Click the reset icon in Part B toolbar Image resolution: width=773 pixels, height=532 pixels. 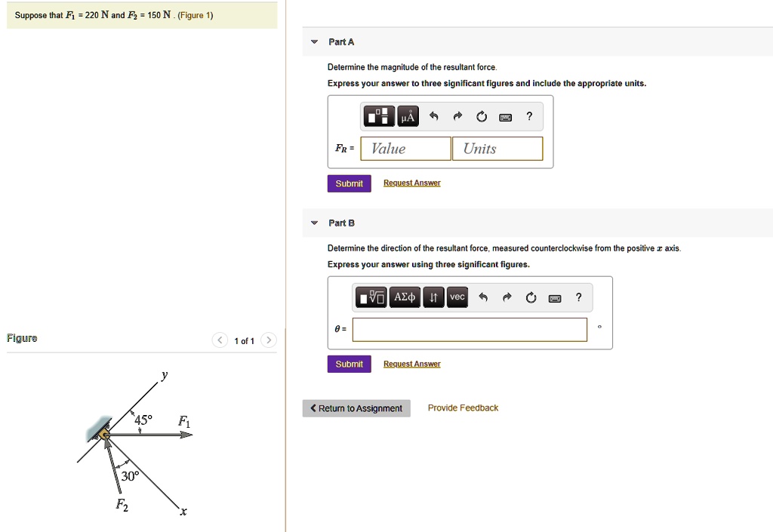click(x=531, y=297)
